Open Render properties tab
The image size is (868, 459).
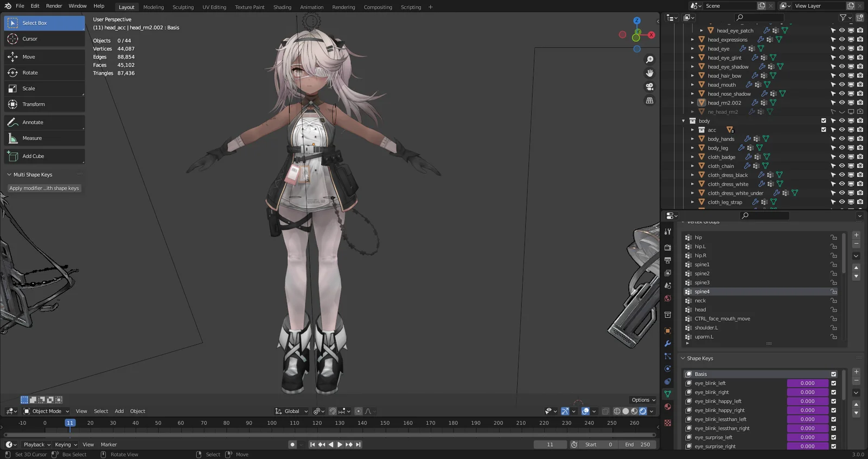pos(668,248)
